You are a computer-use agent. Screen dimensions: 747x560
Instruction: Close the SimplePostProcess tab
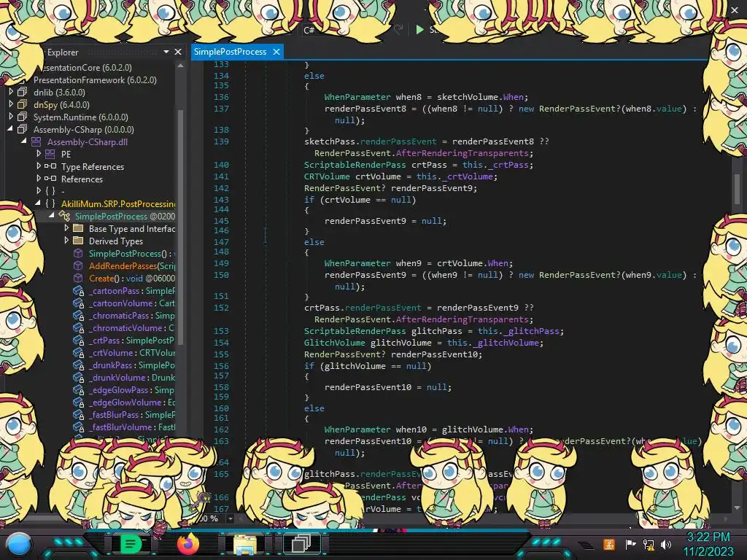pos(276,52)
